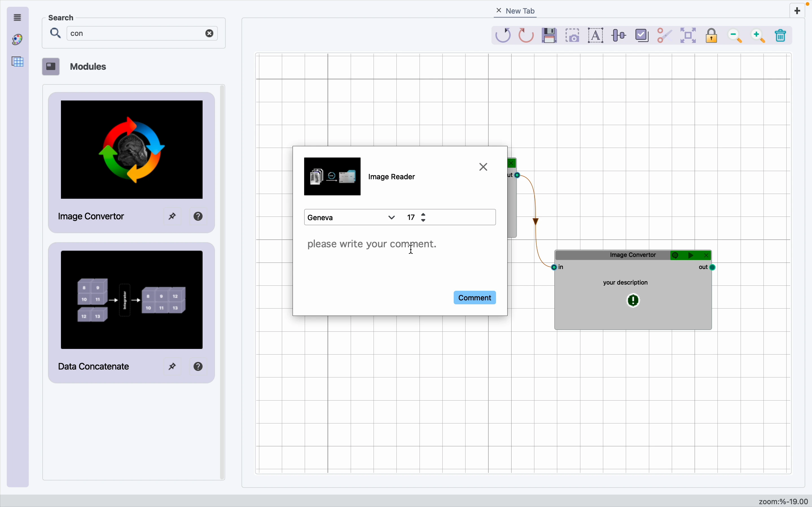Click the red redo arrow icon
Image resolution: width=812 pixels, height=507 pixels.
[526, 36]
